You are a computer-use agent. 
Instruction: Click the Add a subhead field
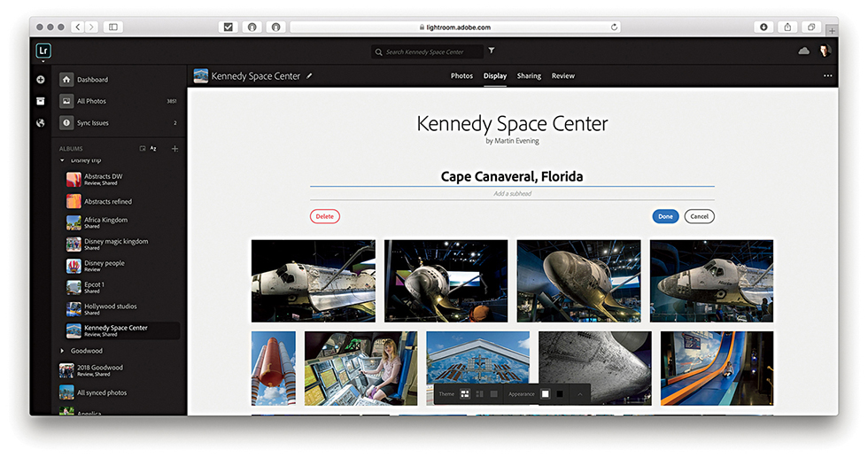[512, 193]
